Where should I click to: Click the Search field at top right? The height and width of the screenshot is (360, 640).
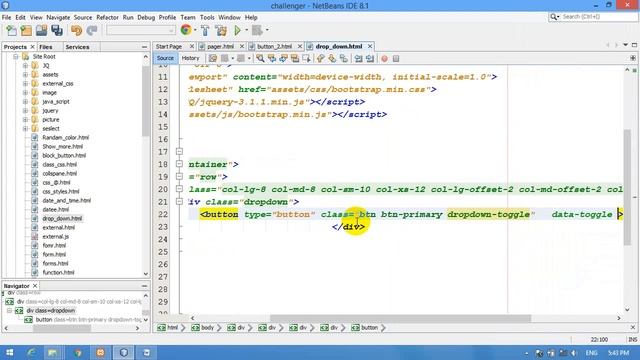pos(598,17)
